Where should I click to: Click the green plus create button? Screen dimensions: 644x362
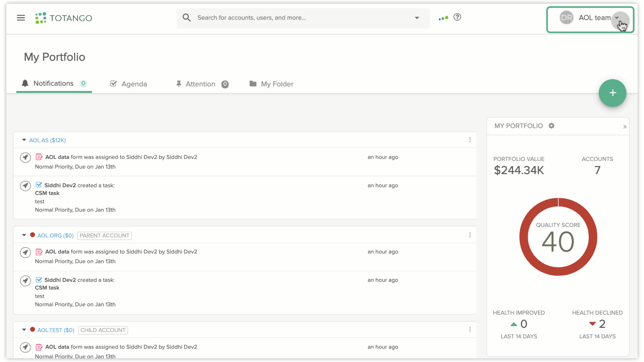pyautogui.click(x=612, y=93)
